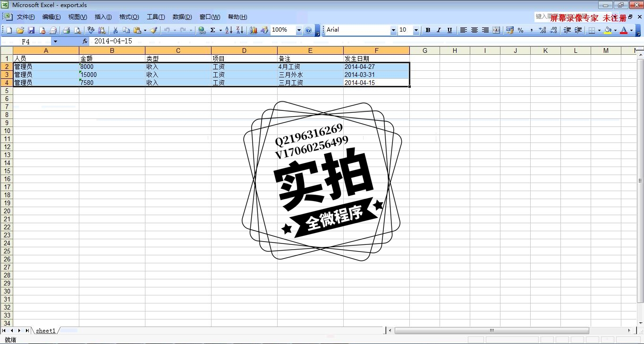Open a file with the folder icon
Screen dimensions: 644x344
pyautogui.click(x=20, y=30)
